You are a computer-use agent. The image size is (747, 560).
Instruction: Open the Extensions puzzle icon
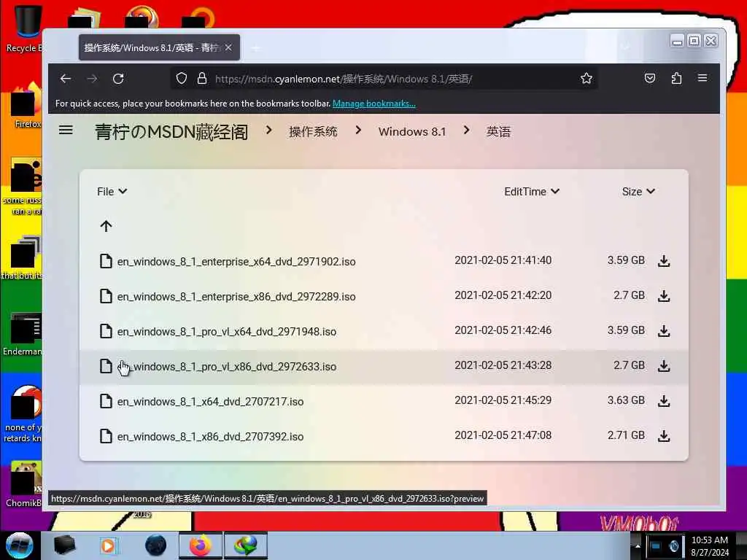coord(676,78)
